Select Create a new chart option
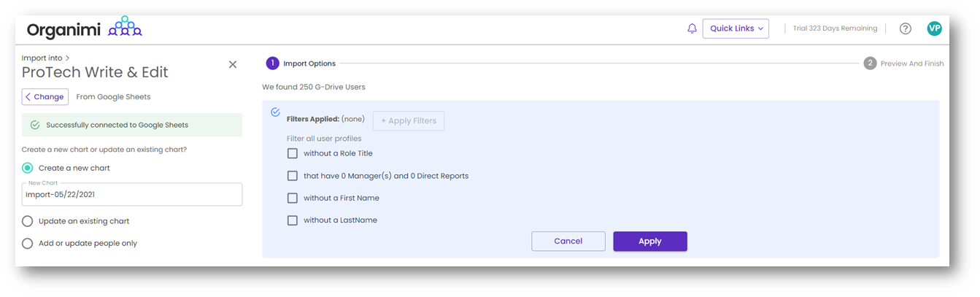980x297 pixels. (x=28, y=168)
